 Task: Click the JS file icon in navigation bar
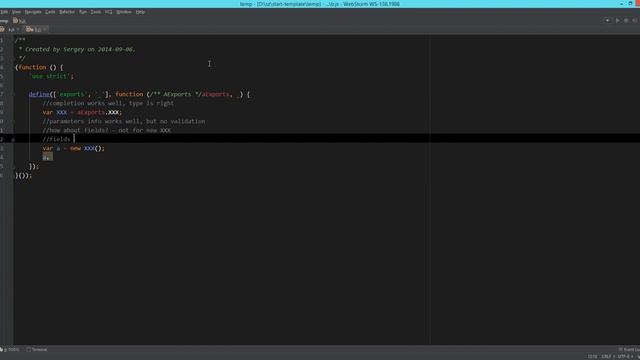pyautogui.click(x=16, y=20)
